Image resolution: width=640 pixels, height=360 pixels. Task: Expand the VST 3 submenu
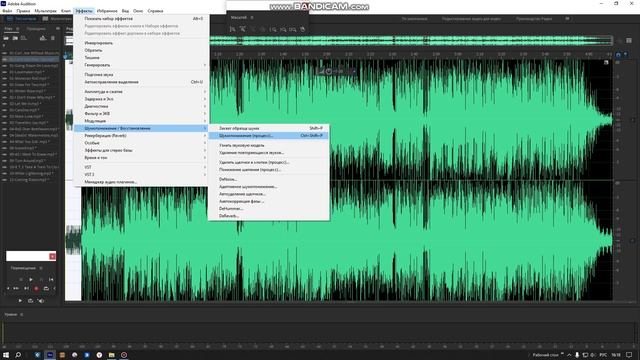[x=141, y=174]
